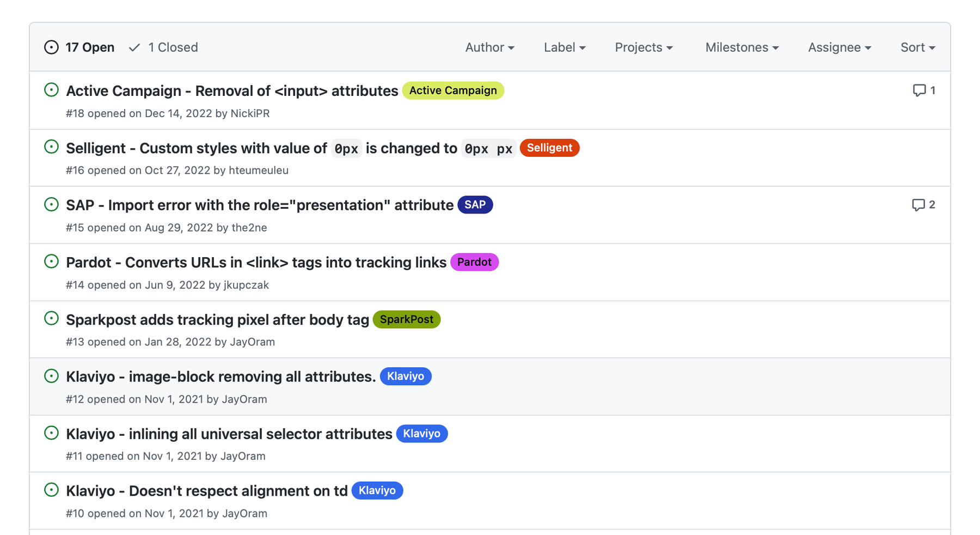
Task: Open the Sort options dropdown
Action: [x=917, y=47]
